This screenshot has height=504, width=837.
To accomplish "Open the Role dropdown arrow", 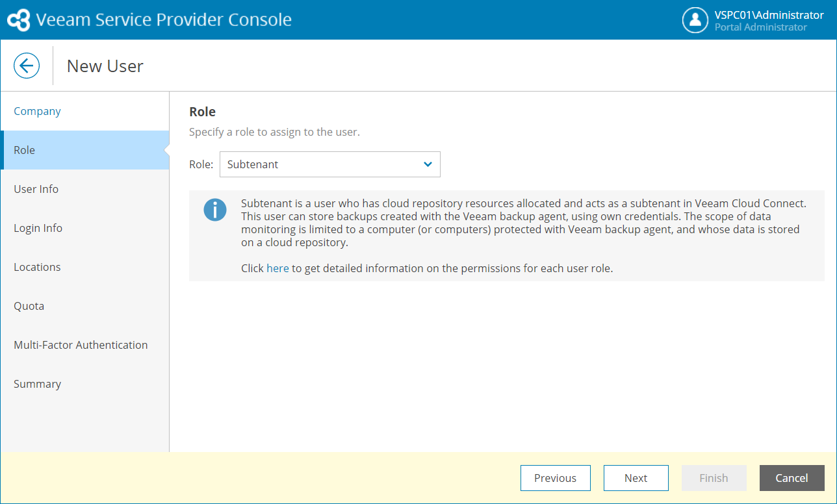I will pos(428,164).
